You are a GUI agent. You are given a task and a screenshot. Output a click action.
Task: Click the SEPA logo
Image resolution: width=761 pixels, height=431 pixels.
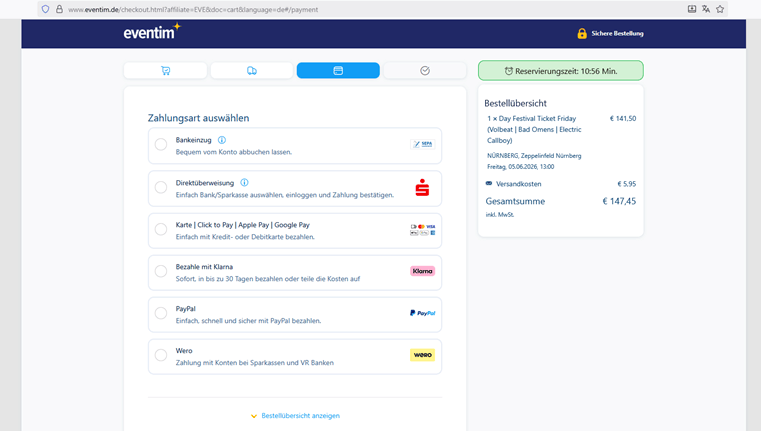pos(422,144)
